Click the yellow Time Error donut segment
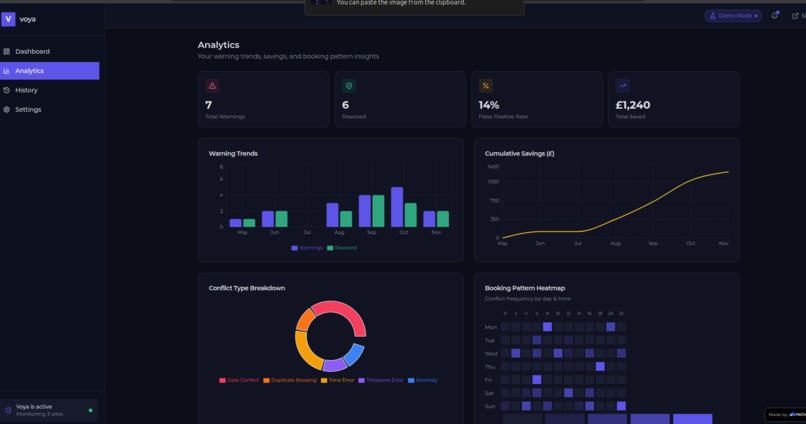This screenshot has width=806, height=424. 304,350
